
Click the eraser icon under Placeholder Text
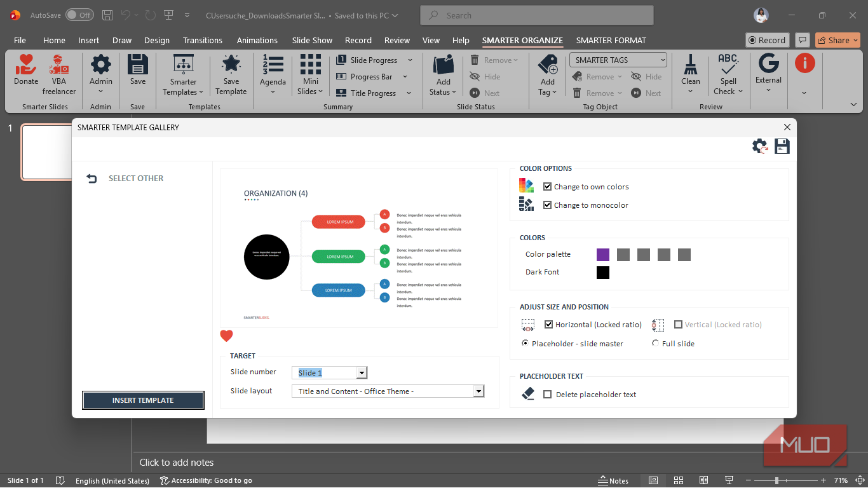pyautogui.click(x=528, y=394)
